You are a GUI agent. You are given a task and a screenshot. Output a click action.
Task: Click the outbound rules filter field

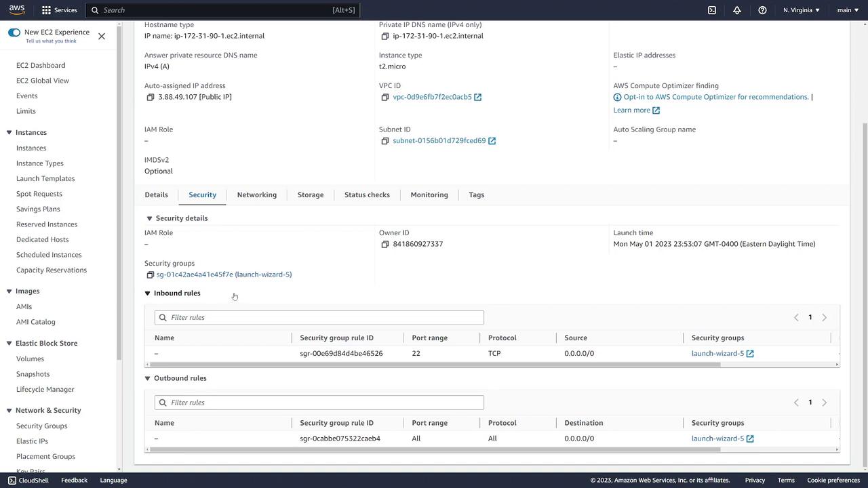(319, 403)
